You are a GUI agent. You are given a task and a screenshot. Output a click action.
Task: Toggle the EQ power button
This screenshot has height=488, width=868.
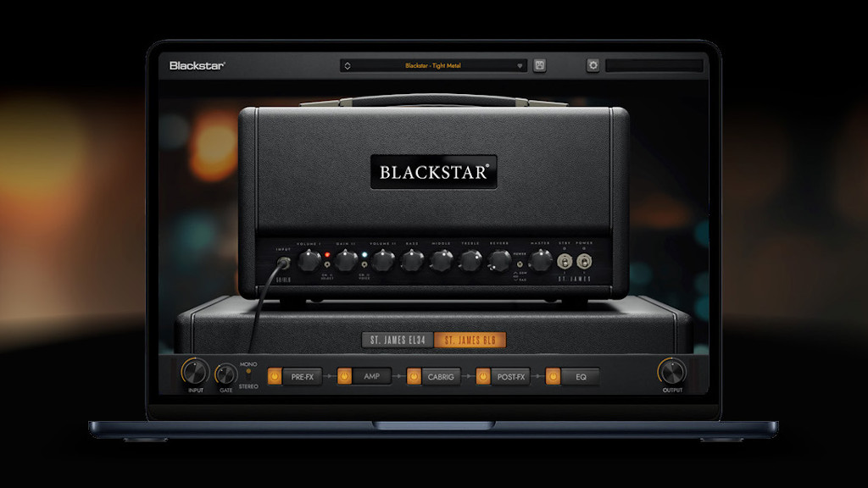click(553, 377)
